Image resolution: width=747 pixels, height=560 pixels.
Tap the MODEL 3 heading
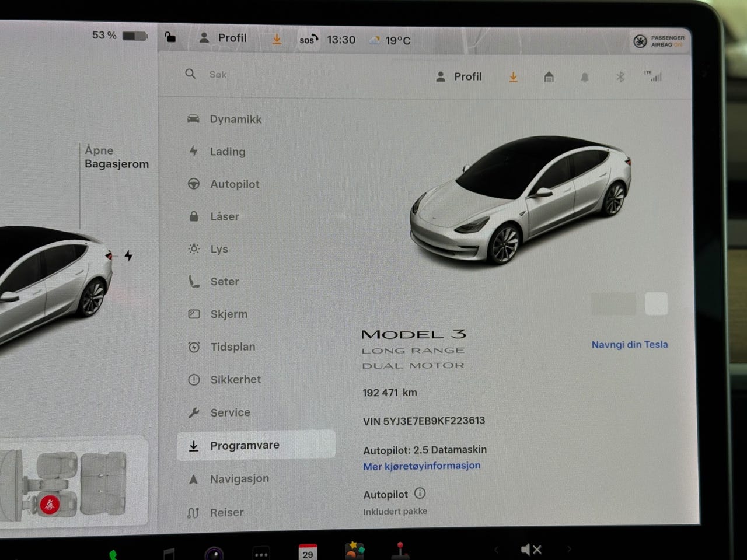[414, 334]
